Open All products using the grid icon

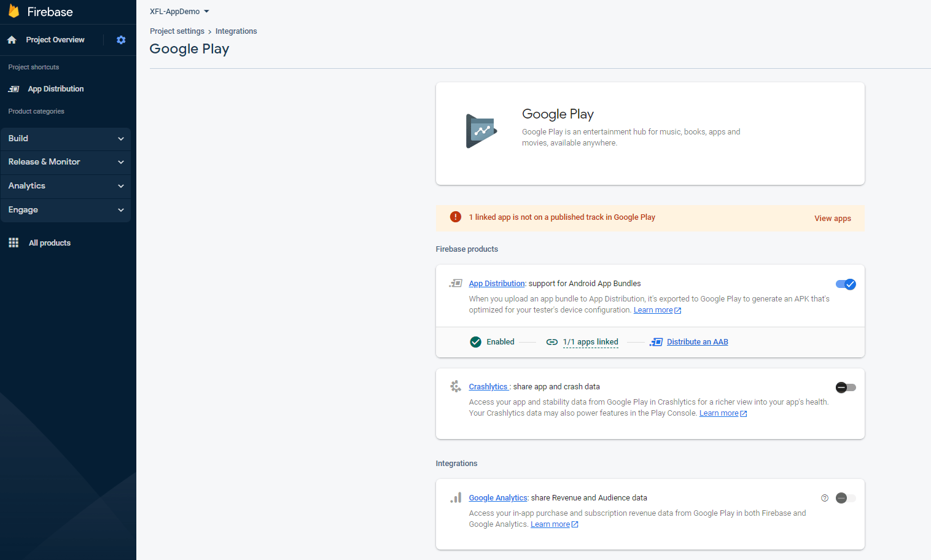[x=13, y=242]
